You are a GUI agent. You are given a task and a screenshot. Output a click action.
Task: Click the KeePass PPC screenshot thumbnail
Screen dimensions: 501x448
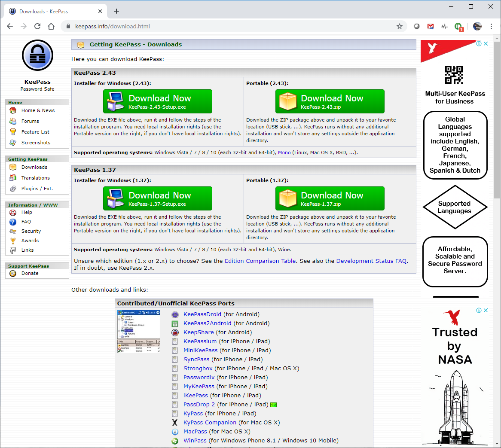(139, 332)
